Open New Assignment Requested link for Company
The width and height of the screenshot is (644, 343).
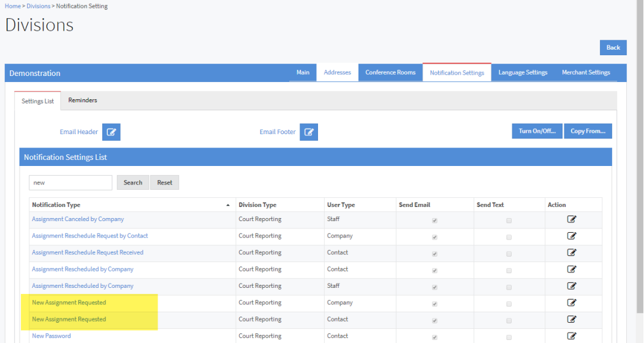click(69, 303)
